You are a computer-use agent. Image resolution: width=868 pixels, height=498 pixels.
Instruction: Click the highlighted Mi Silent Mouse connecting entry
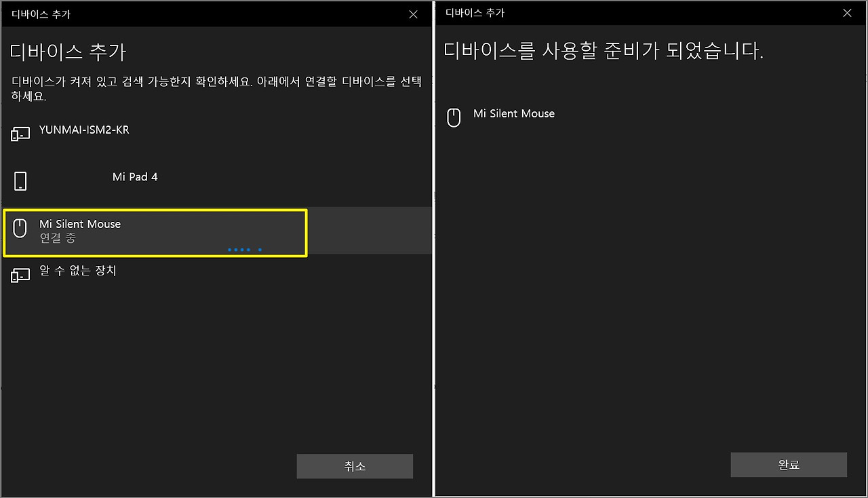pos(136,231)
